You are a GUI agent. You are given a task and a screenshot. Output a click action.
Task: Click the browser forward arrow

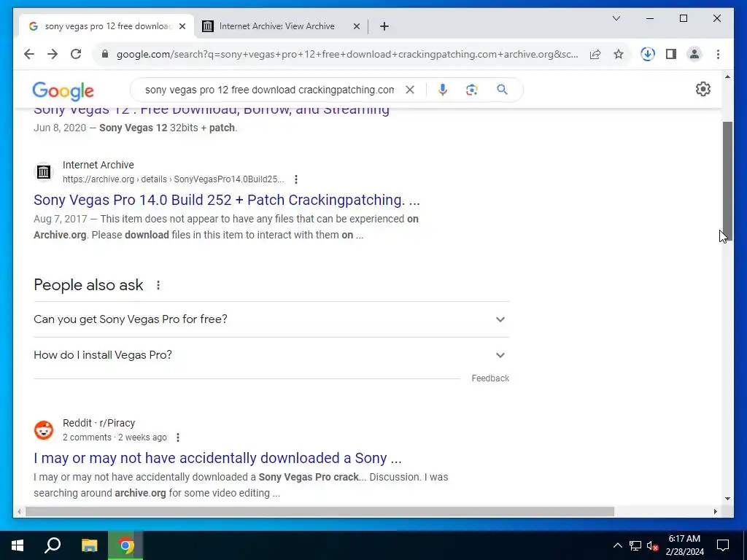(53, 54)
